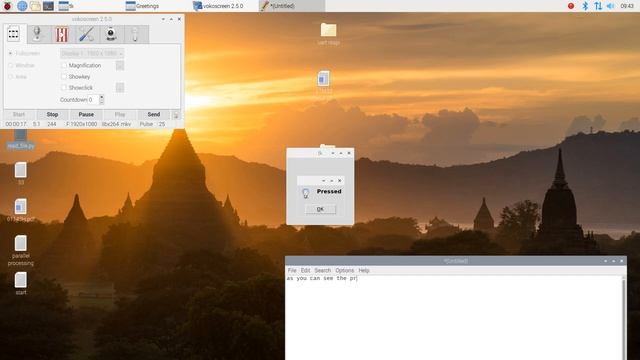640x360 pixels.
Task: Open vokoscreen webcam tab
Action: 111,34
